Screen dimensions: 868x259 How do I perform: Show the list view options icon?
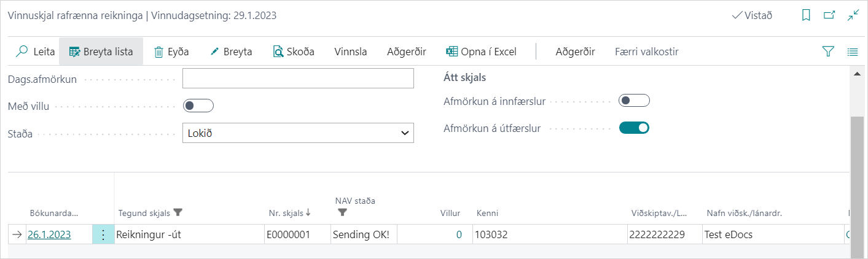point(853,52)
